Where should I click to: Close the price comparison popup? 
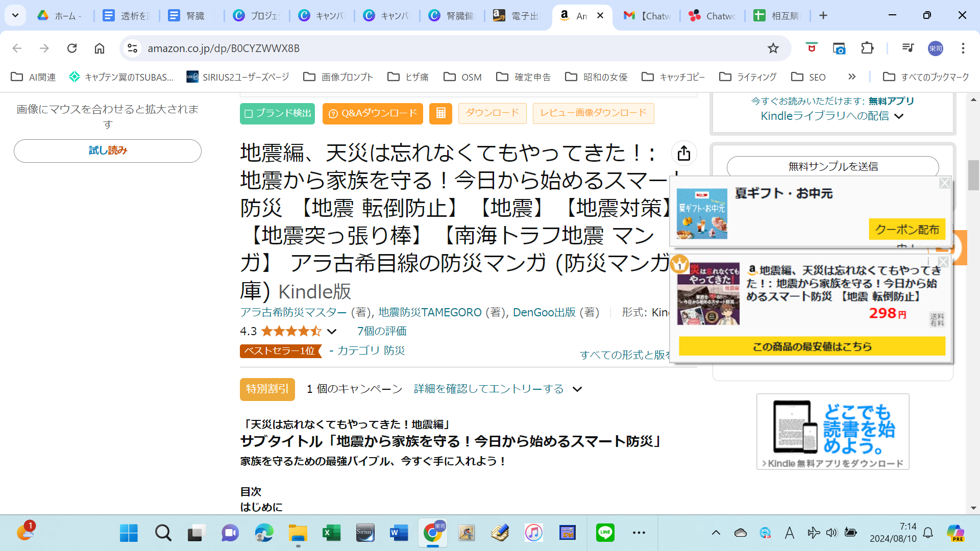click(x=943, y=261)
